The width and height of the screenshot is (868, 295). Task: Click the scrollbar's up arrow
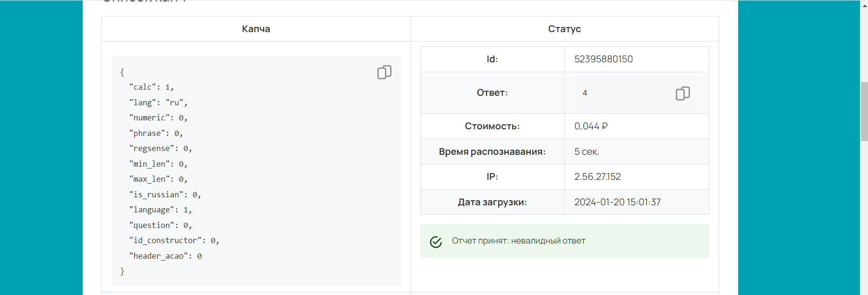[864, 4]
